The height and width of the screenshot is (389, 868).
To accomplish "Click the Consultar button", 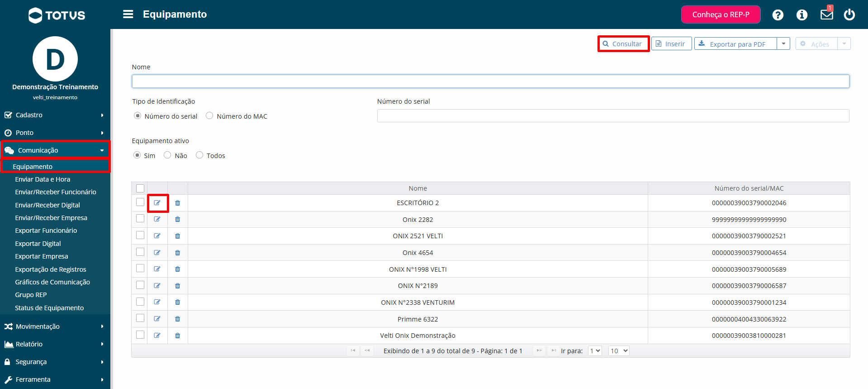I will (623, 44).
